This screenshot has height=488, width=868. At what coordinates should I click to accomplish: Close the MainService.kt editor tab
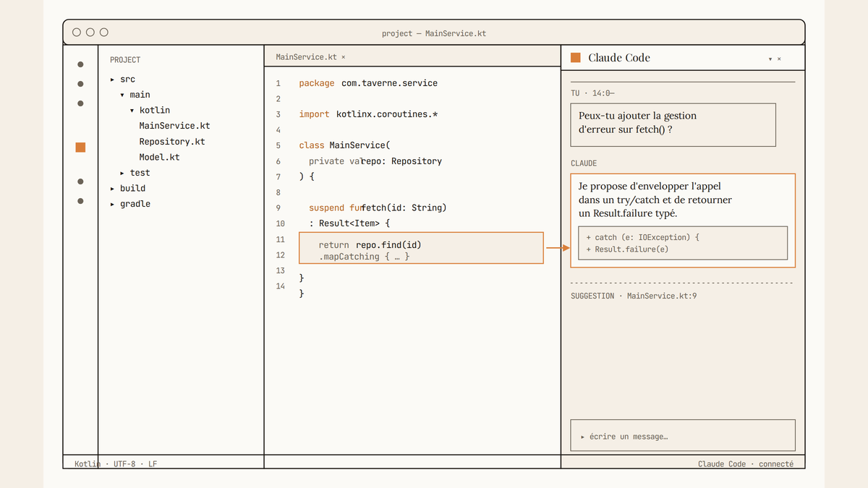coord(344,57)
